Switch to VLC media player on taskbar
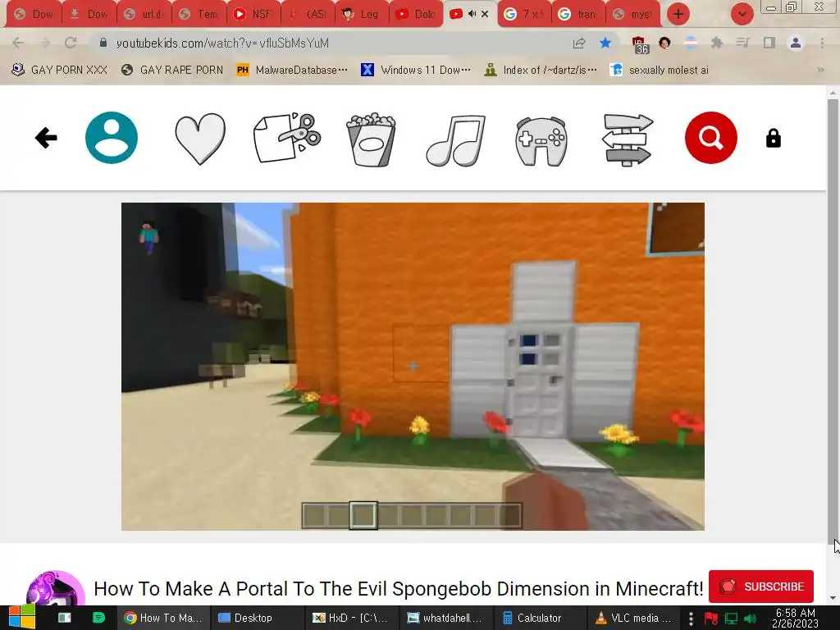This screenshot has height=630, width=840. click(x=634, y=618)
